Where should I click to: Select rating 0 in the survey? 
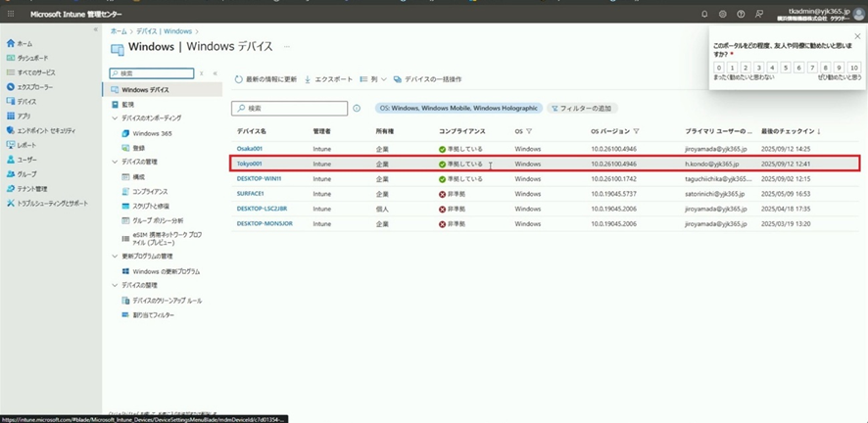[719, 68]
